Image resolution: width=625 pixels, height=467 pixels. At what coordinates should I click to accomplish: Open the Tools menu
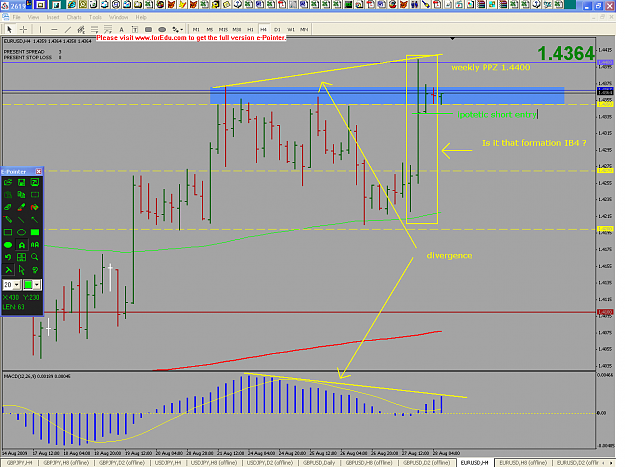point(95,17)
